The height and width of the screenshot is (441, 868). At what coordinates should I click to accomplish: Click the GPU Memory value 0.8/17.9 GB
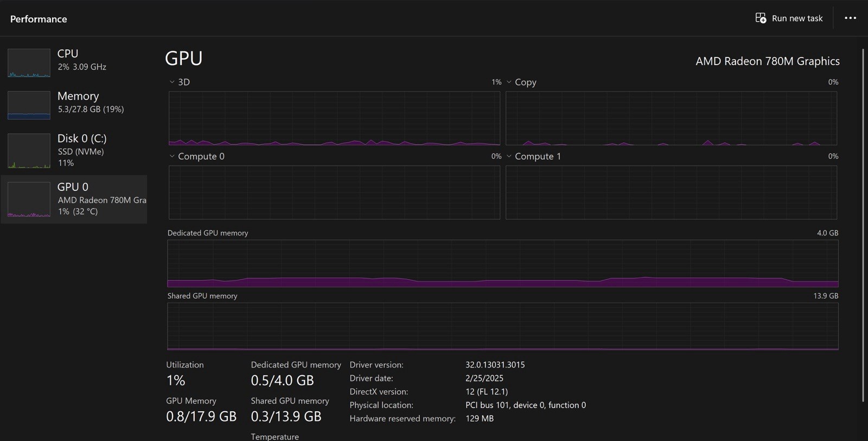(201, 416)
